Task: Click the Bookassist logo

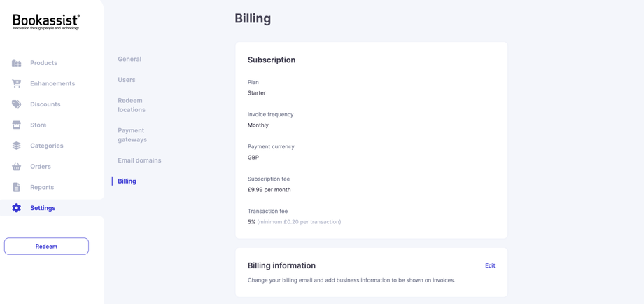Action: 46,22
